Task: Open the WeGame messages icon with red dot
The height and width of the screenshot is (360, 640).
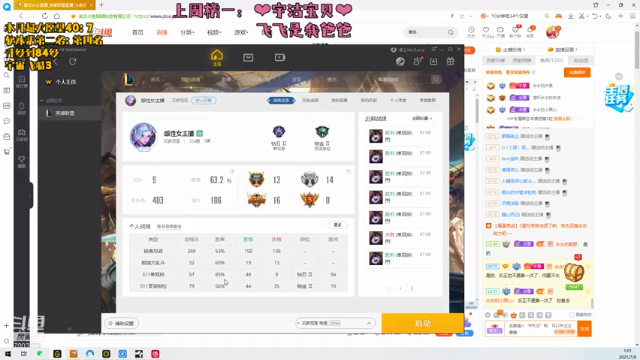Action: coord(417,61)
